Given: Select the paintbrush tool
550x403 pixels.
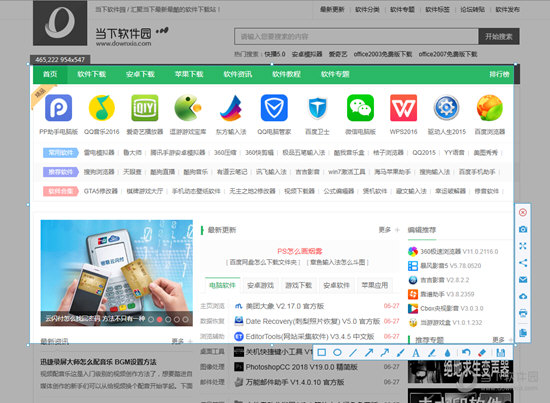Looking at the screenshot, I should click(400, 352).
